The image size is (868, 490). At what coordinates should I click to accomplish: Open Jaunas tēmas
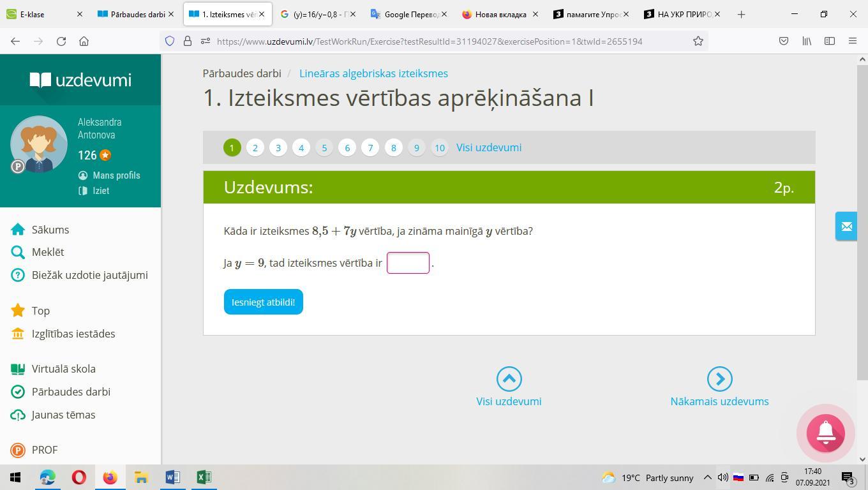point(54,415)
